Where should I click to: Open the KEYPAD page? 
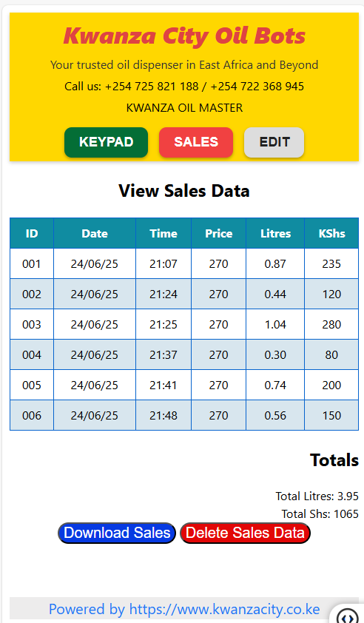coord(106,142)
